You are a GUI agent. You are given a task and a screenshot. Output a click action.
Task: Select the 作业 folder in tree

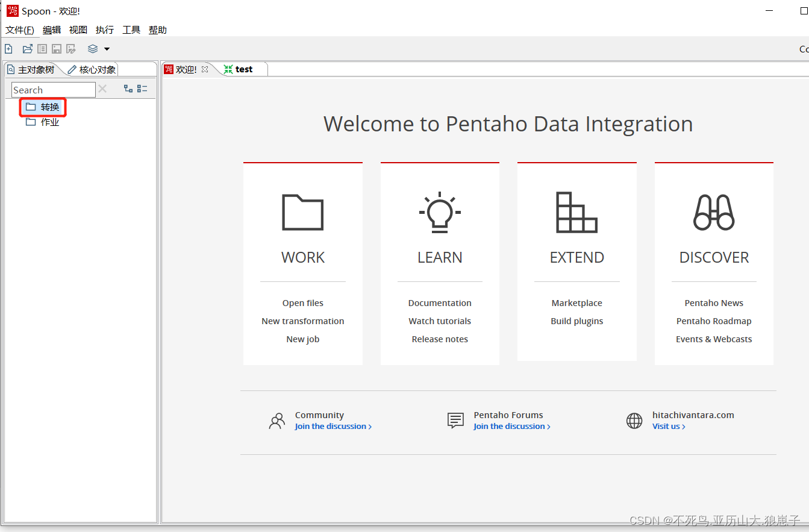[x=49, y=122]
